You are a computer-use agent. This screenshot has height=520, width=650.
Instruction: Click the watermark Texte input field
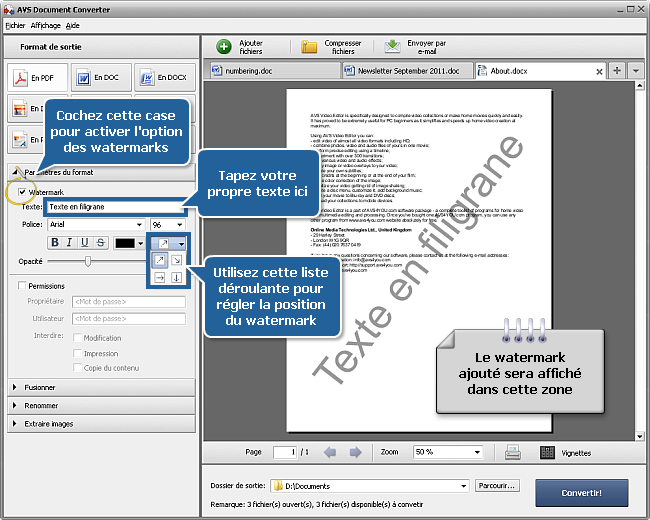(116, 207)
